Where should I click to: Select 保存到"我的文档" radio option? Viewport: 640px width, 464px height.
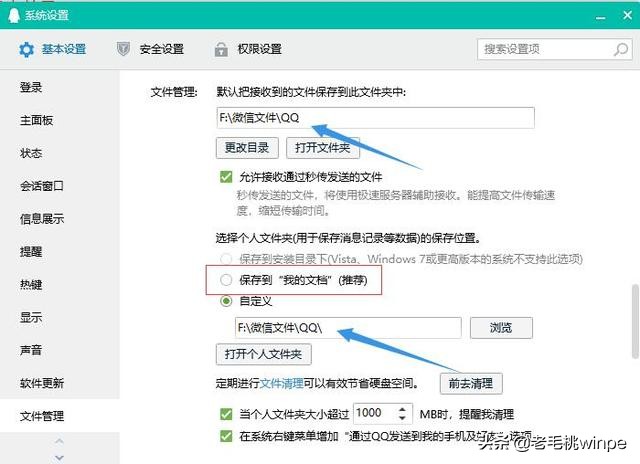226,280
